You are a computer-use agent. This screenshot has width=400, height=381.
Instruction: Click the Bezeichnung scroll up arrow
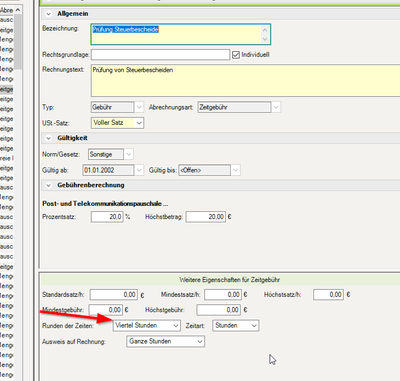coord(265,30)
